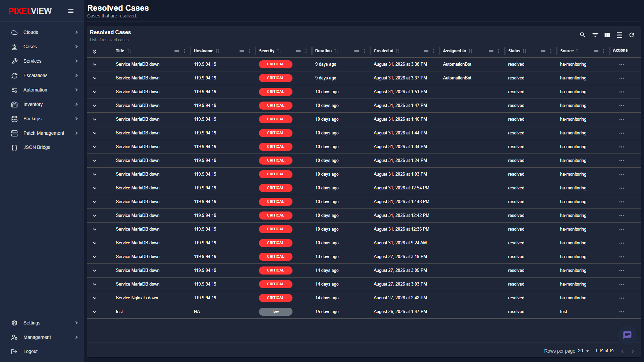Open the Title column options menu

[184, 51]
